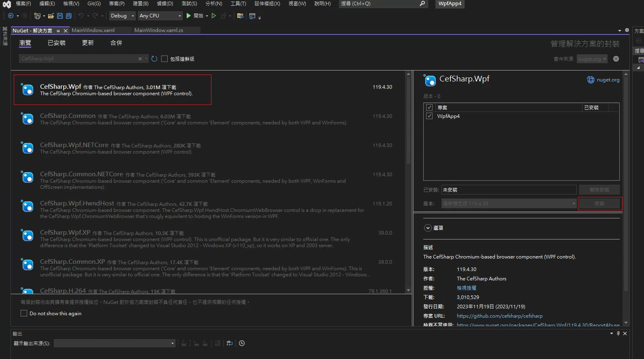Open the document tab list dropdown arrow
The width and height of the screenshot is (644, 359).
point(620,30)
